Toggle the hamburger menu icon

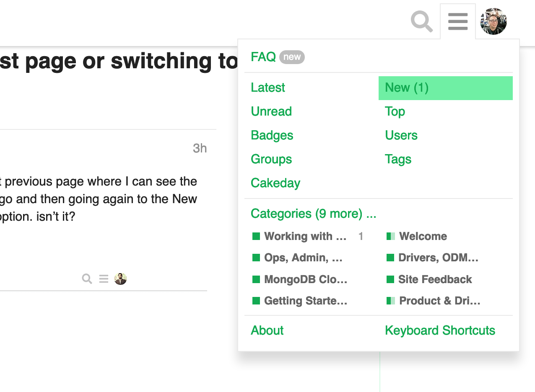click(x=458, y=21)
